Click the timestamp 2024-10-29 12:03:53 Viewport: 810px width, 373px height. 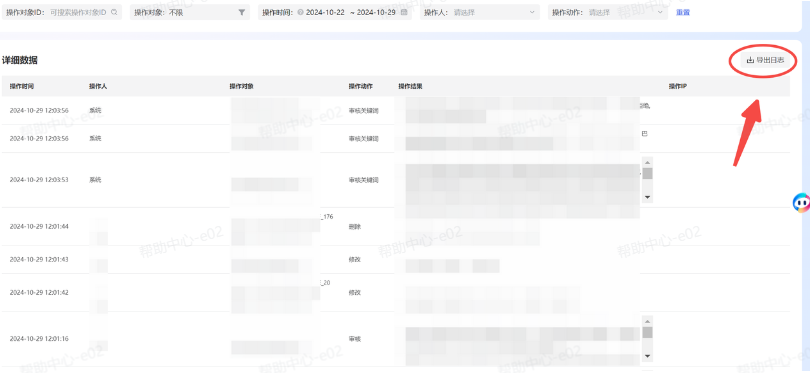[39, 180]
